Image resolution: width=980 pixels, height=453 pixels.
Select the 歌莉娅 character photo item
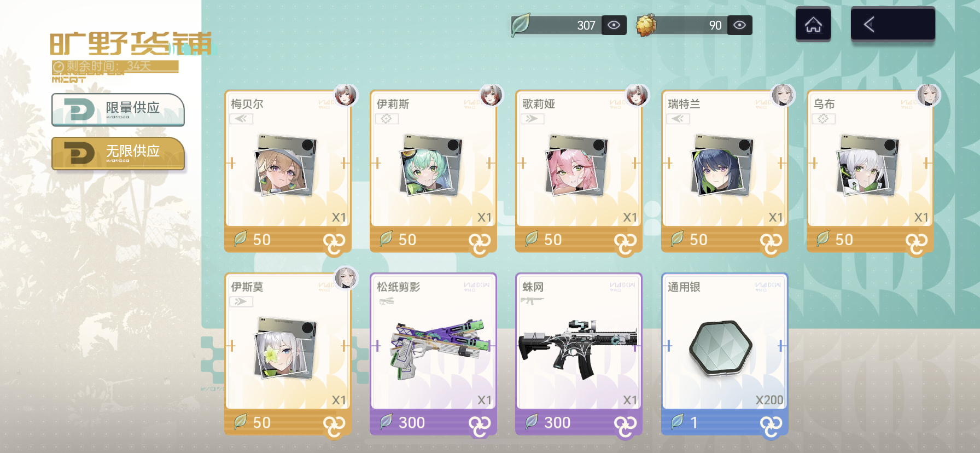[577, 165]
